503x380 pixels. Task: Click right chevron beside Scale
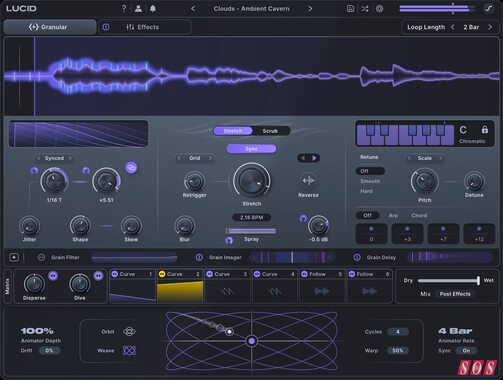coord(441,158)
